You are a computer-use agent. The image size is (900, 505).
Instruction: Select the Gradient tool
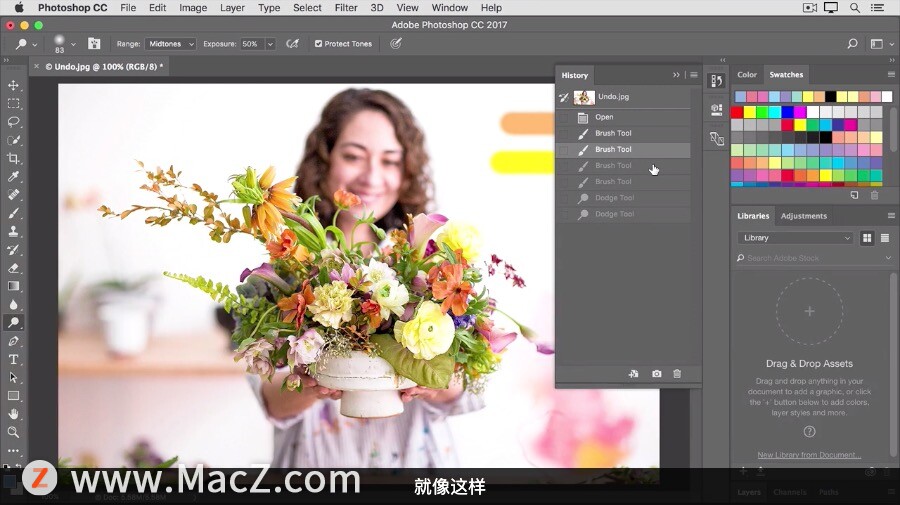tap(13, 286)
